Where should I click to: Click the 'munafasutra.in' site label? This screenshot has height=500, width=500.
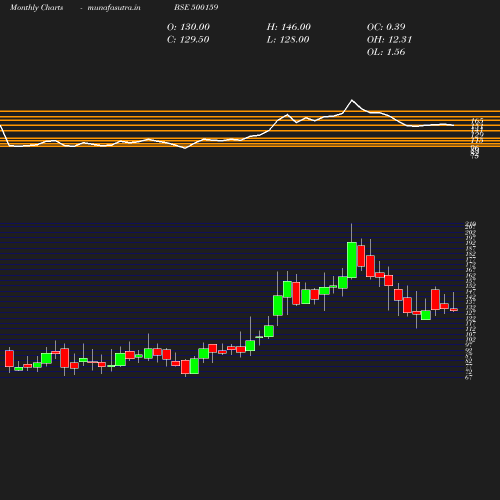tap(114, 7)
